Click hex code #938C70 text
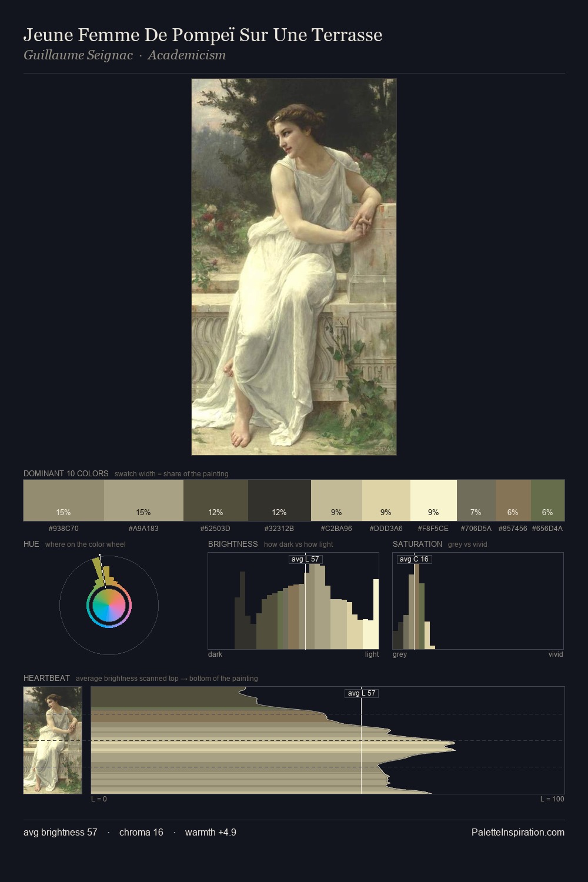The width and height of the screenshot is (588, 882). click(64, 529)
